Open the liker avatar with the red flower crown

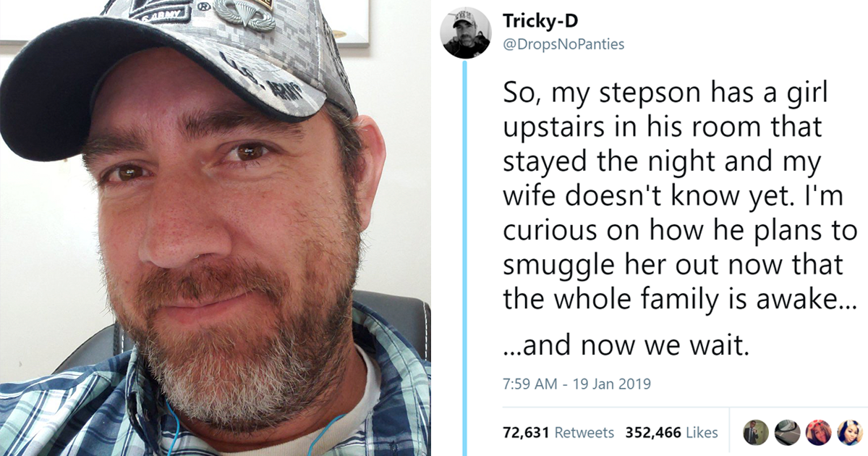coord(817,432)
